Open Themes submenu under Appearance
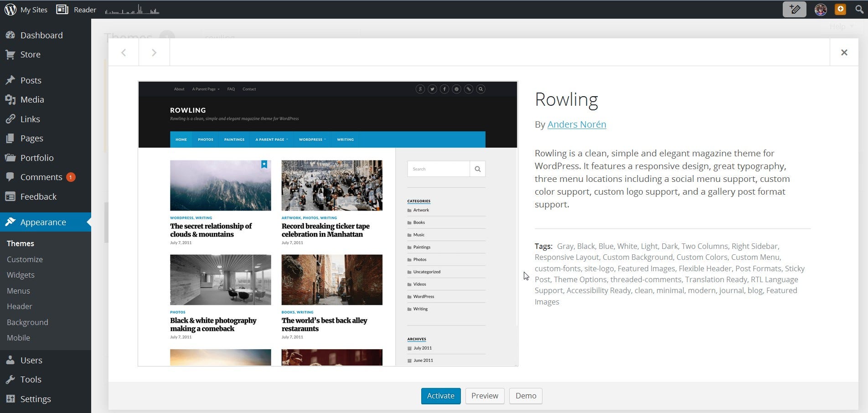This screenshot has height=413, width=868. [21, 243]
